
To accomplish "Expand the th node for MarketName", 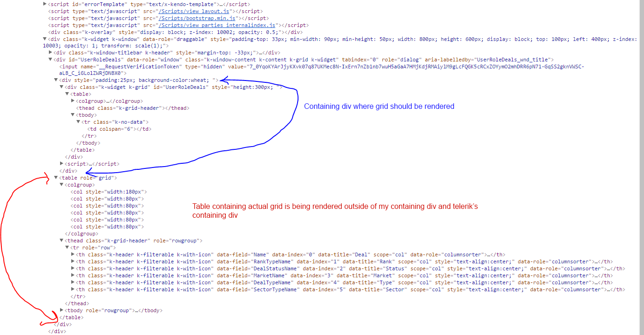I will point(73,275).
